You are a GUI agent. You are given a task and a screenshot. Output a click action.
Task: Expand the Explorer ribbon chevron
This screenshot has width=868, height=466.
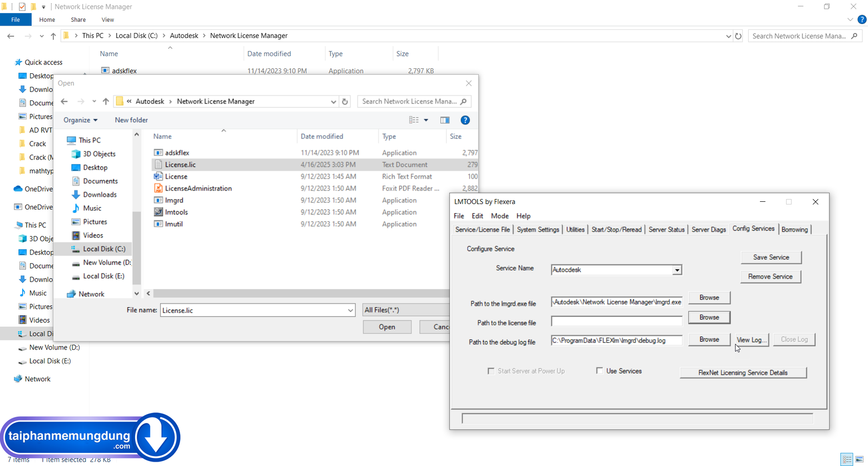point(850,20)
